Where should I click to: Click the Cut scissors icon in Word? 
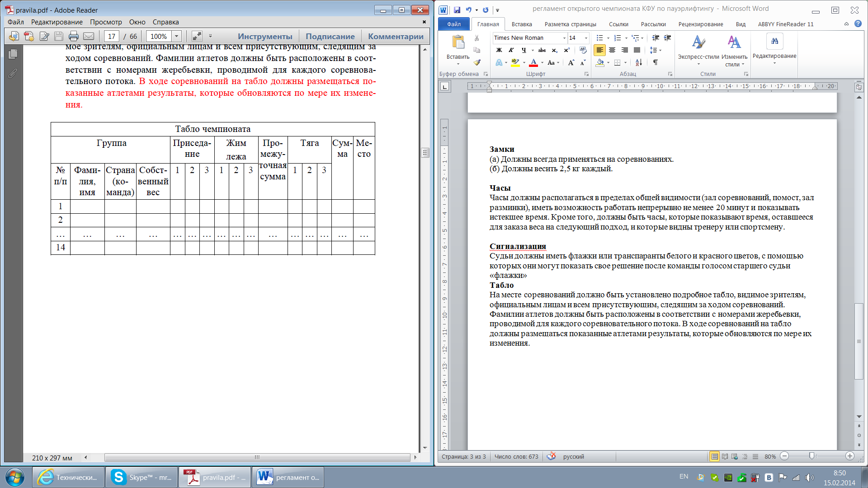477,38
